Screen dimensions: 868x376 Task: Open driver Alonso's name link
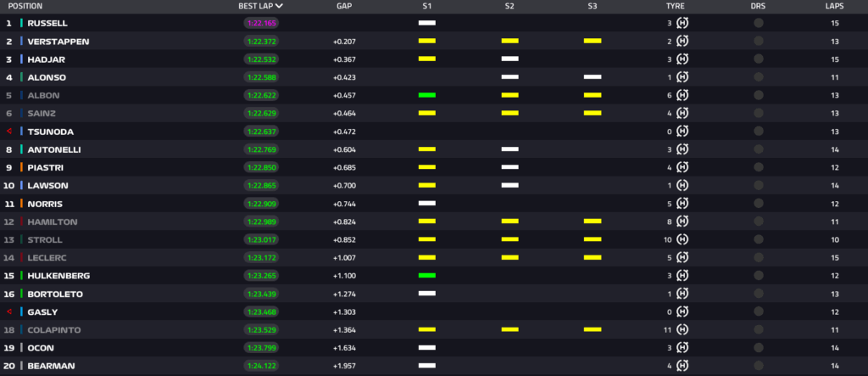coord(47,77)
